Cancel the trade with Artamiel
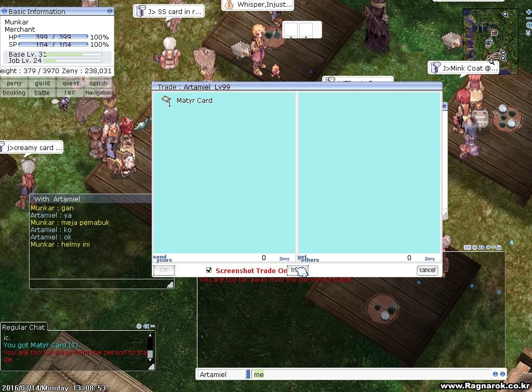Screen dimensions: 532x392 point(427,270)
